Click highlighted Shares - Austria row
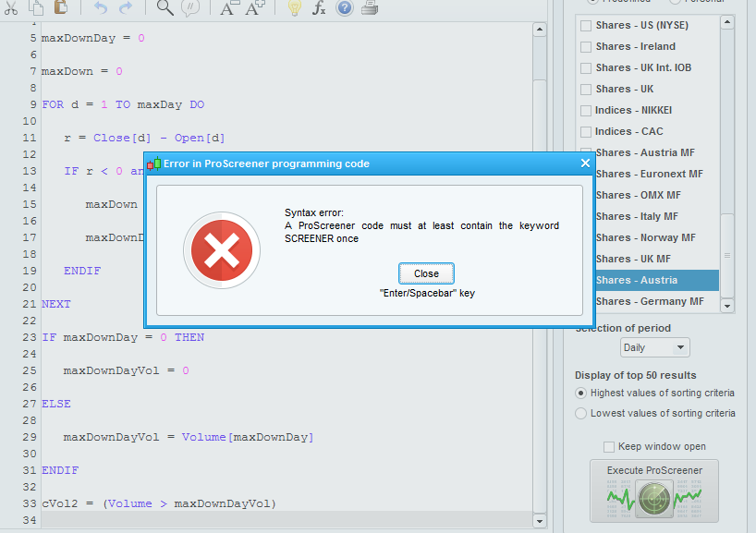This screenshot has width=756, height=533. (657, 280)
